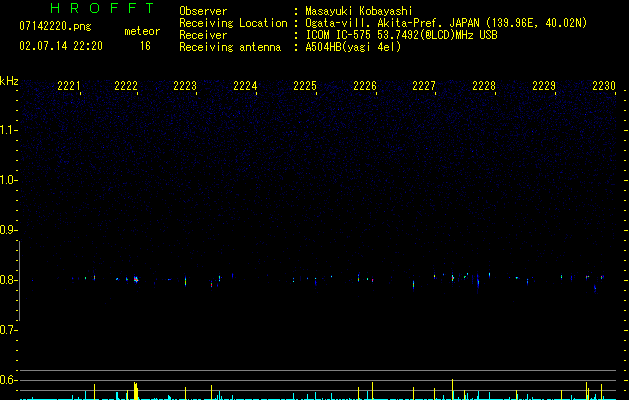The height and width of the screenshot is (400, 629).
Task: Click the kHz axis unit label
Action: point(9,81)
